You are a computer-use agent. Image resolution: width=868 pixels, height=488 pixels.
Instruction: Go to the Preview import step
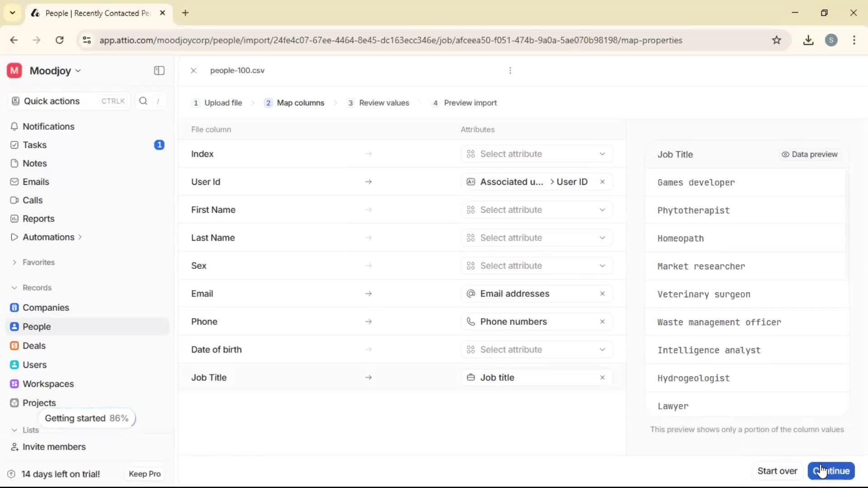point(470,103)
